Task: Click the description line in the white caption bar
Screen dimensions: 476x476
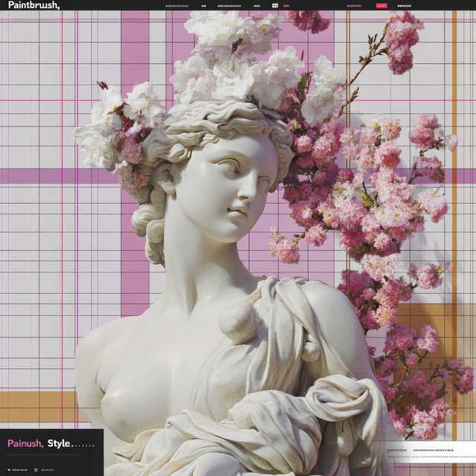Action: coord(431,457)
